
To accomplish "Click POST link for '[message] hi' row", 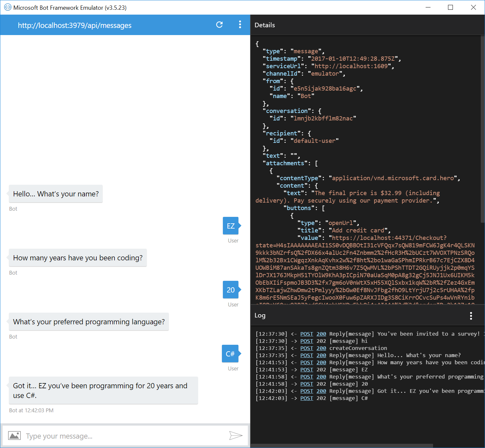I will coord(307,341).
